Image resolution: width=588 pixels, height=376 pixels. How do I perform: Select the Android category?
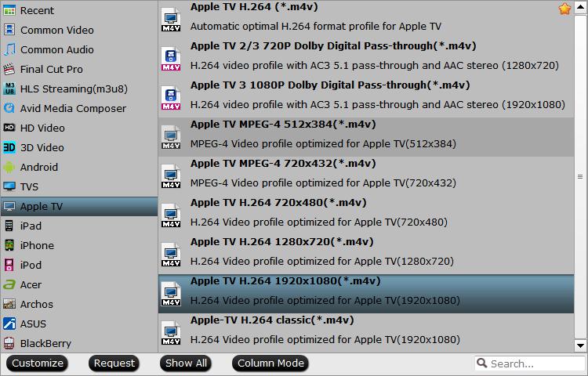coord(79,167)
